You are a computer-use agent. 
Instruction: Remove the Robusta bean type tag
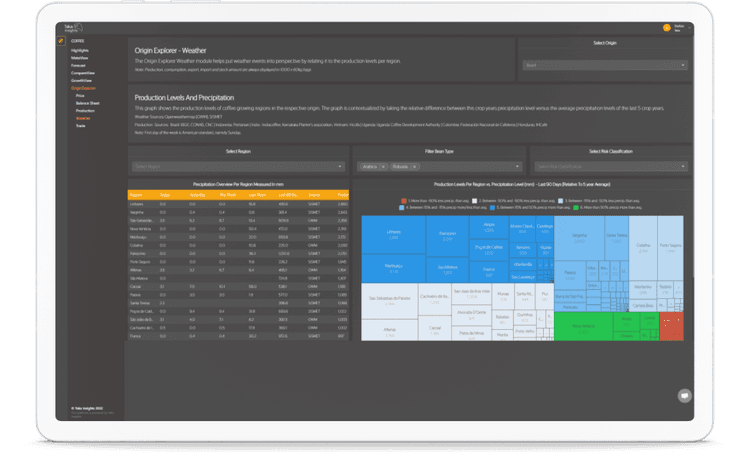pyautogui.click(x=414, y=167)
